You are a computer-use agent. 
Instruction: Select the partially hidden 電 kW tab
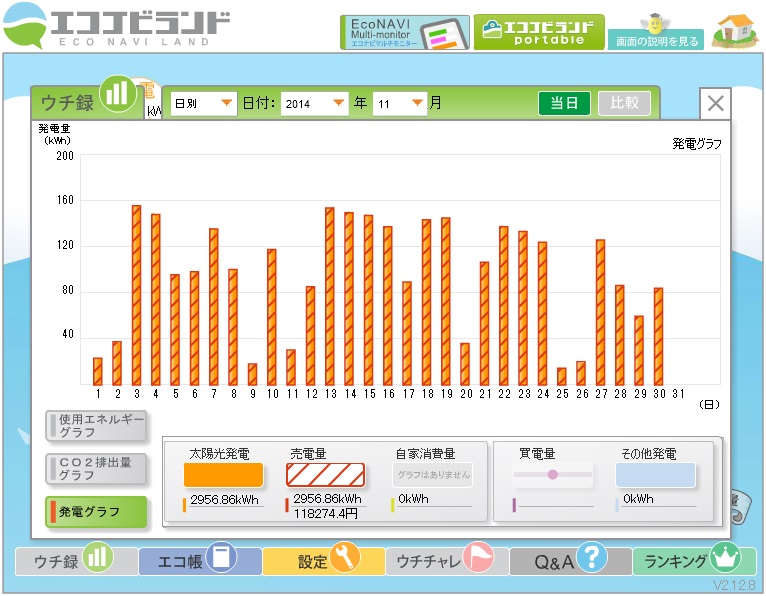coord(152,100)
